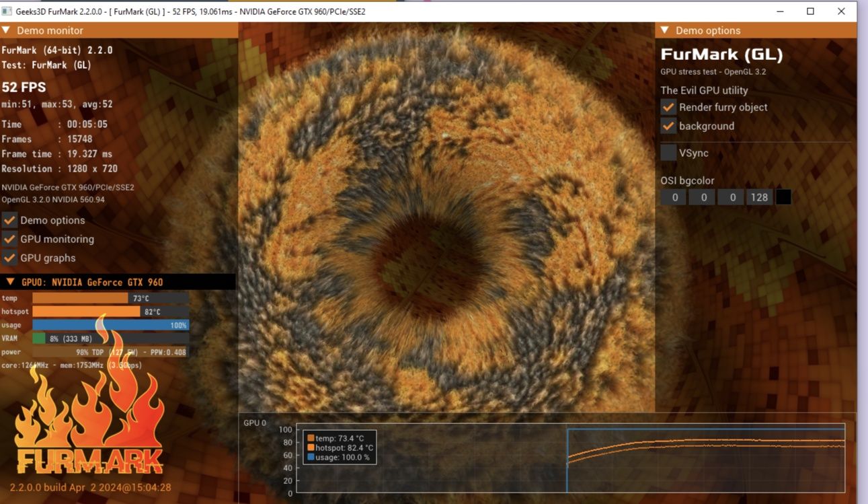Close the FurMark window
This screenshot has height=504, width=868.
click(841, 11)
